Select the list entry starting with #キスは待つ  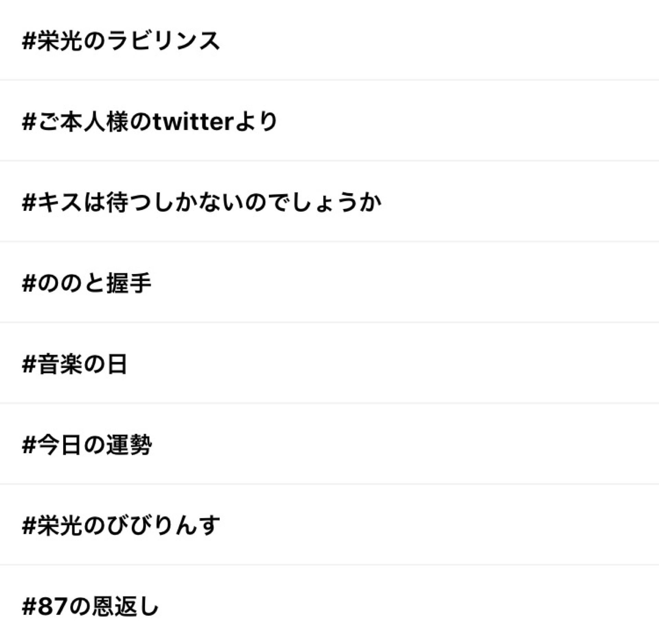coord(202,202)
